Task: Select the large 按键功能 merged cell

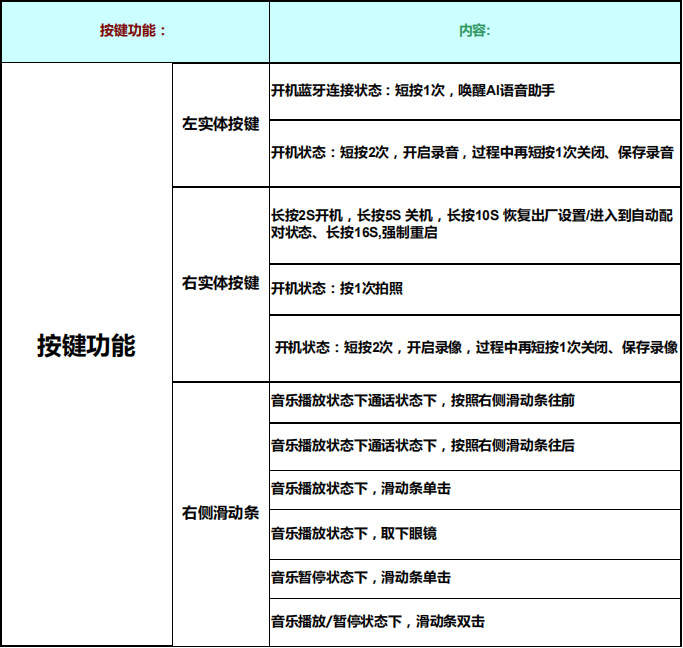Action: point(87,354)
